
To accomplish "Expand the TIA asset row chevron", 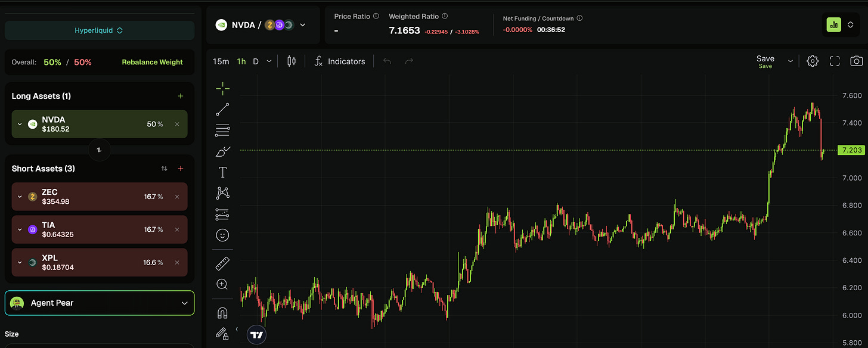I will 20,229.
